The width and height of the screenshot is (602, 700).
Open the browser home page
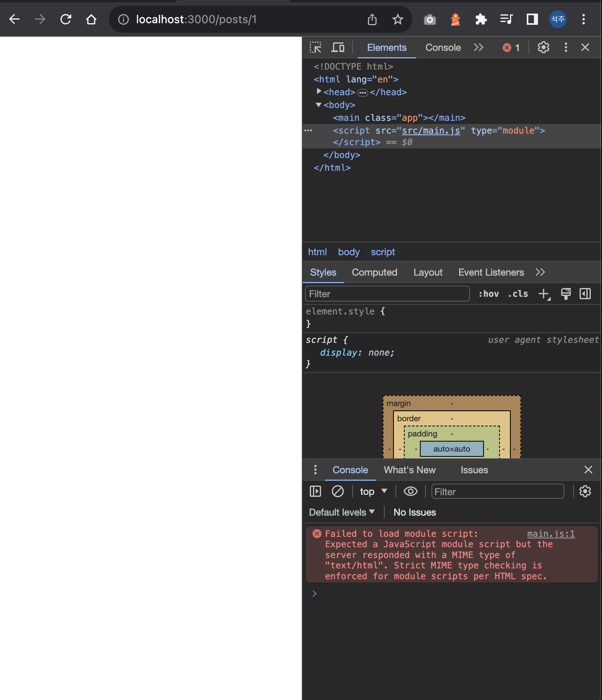pyautogui.click(x=91, y=19)
